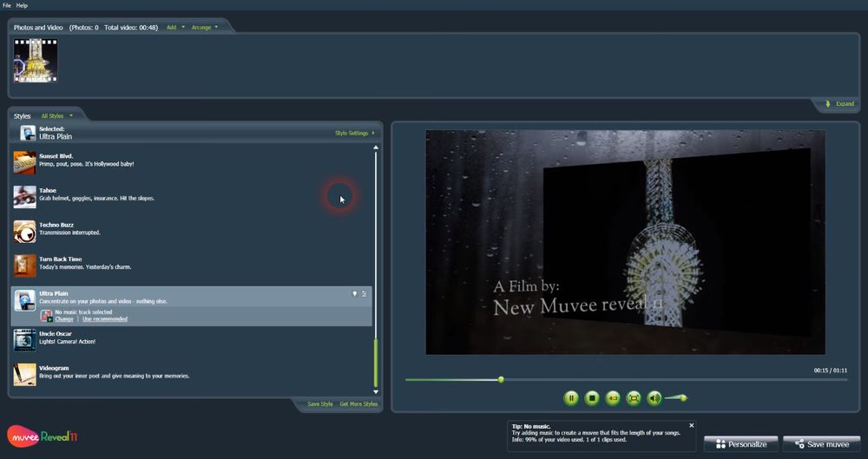Click the green styles scrollbar thumb
Viewport: 868px width, 459px height.
coord(376,364)
